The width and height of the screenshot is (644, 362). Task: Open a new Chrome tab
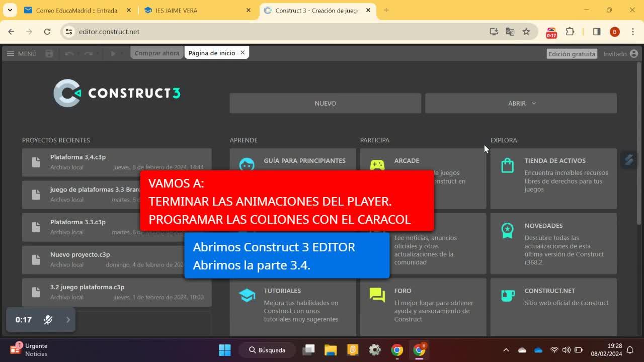pos(386,10)
